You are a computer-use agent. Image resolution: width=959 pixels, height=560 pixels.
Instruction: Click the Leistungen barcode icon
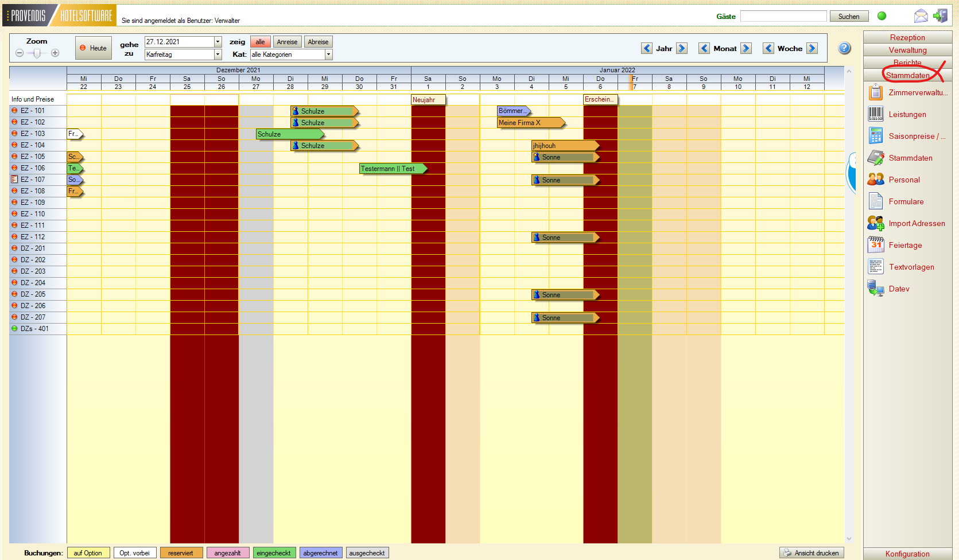pyautogui.click(x=875, y=114)
